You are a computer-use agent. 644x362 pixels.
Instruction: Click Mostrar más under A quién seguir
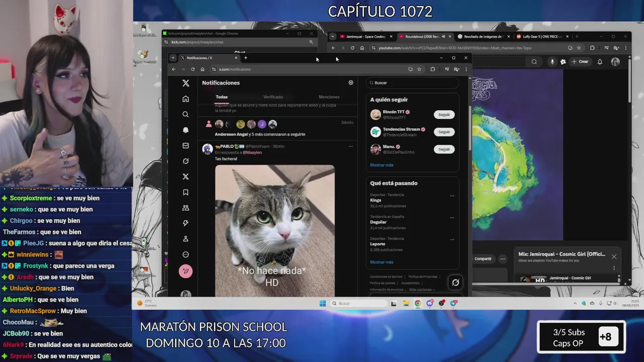coord(382,165)
